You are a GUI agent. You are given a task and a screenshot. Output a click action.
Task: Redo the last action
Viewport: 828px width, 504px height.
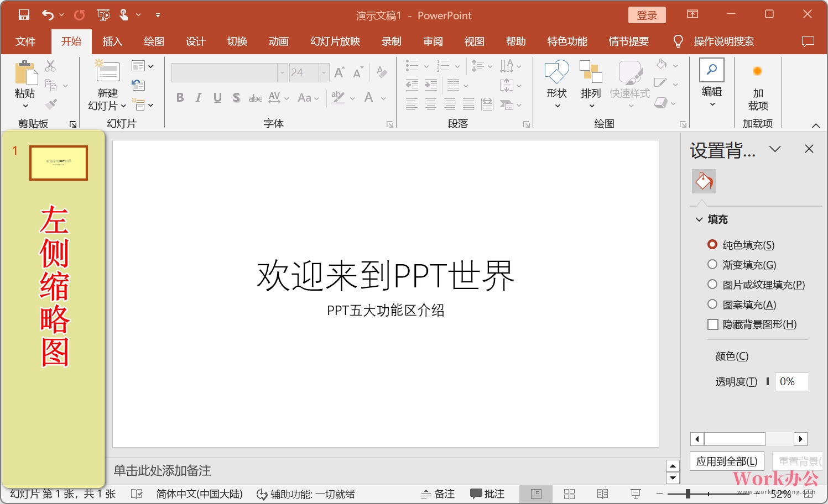80,15
